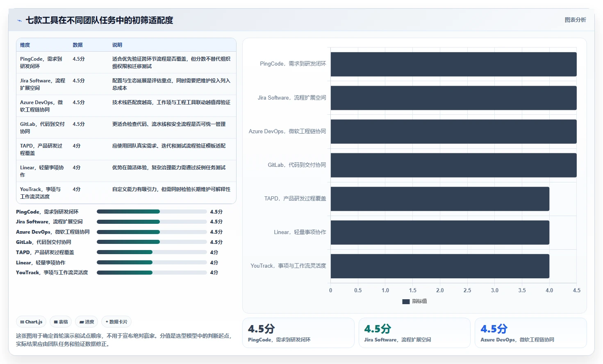Click the Jira Software progress bar below the table
This screenshot has height=364, width=603.
[x=152, y=222]
